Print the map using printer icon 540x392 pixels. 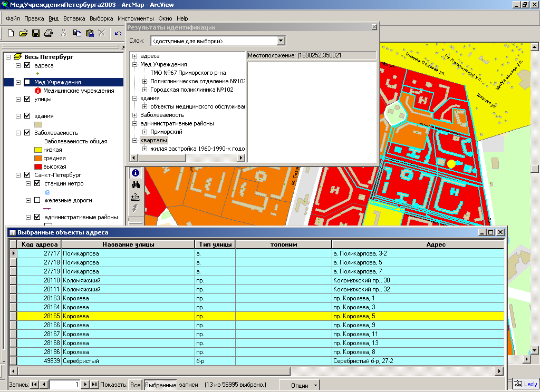[48, 33]
